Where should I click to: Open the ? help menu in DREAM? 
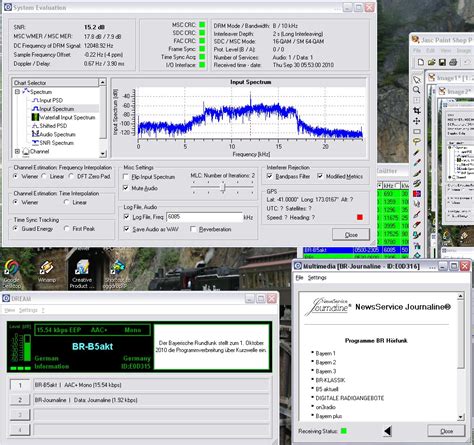[43, 310]
